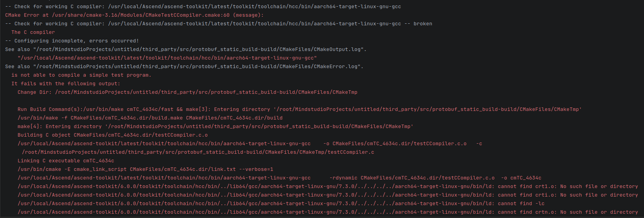This screenshot has height=218, width=644.
Task: Select the cmake_link_script command line
Action: coord(145,169)
